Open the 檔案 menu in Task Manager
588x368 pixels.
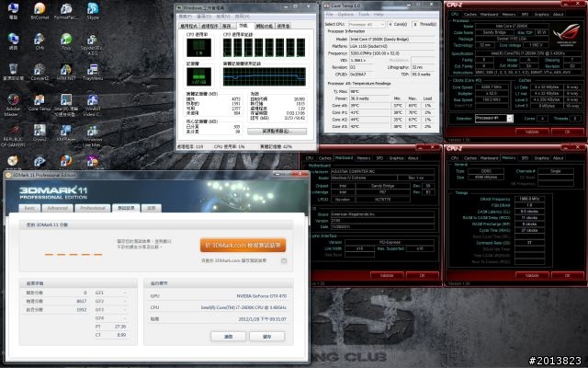point(185,17)
